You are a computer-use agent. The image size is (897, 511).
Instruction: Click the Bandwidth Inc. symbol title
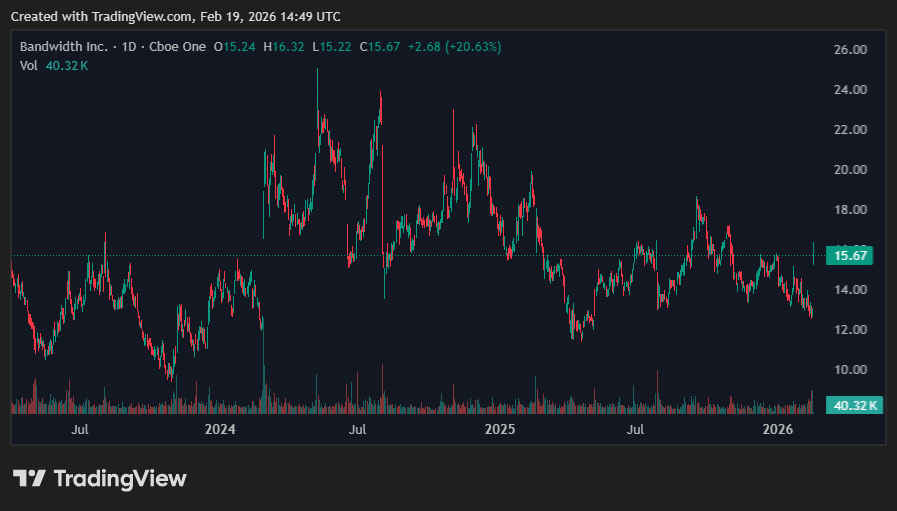tap(63, 47)
